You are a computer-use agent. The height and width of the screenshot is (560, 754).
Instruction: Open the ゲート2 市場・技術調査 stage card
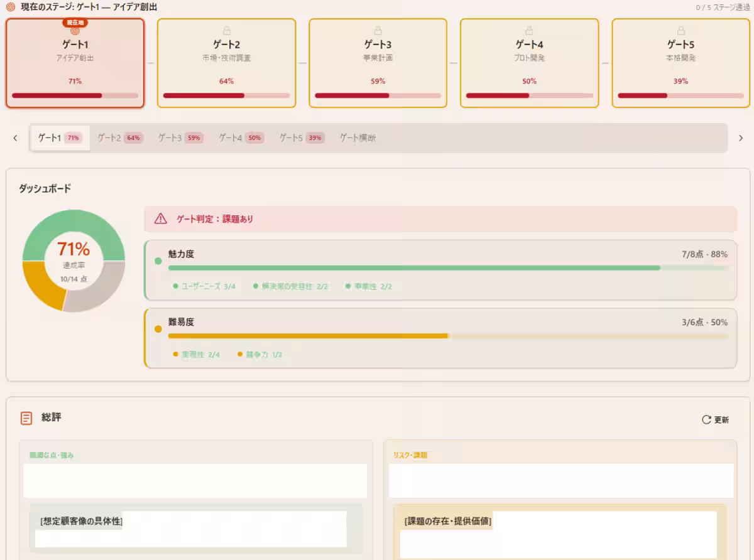click(x=226, y=63)
